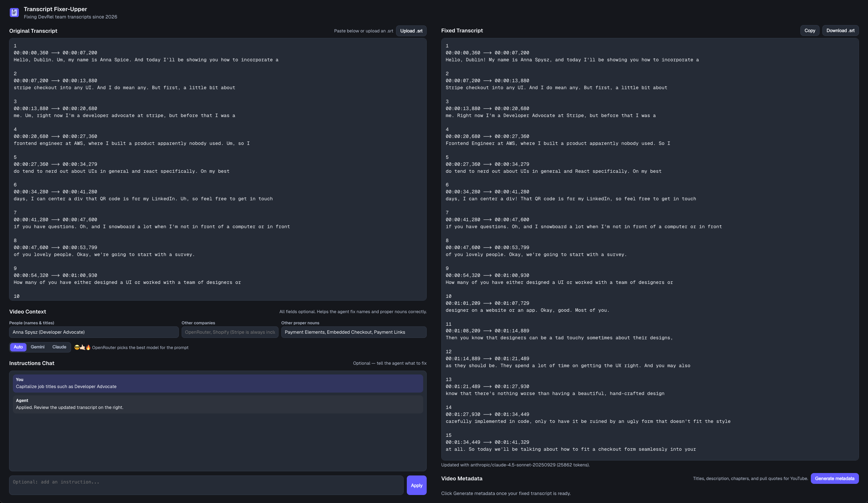This screenshot has height=503, width=868.
Task: Click the 'Video Context' heading
Action: (x=28, y=311)
